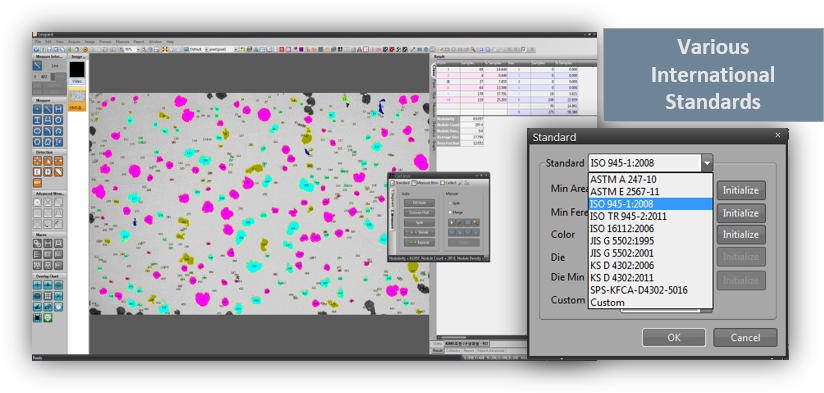Click the first blue icon in main toolbar
This screenshot has height=393, width=824.
[36, 49]
